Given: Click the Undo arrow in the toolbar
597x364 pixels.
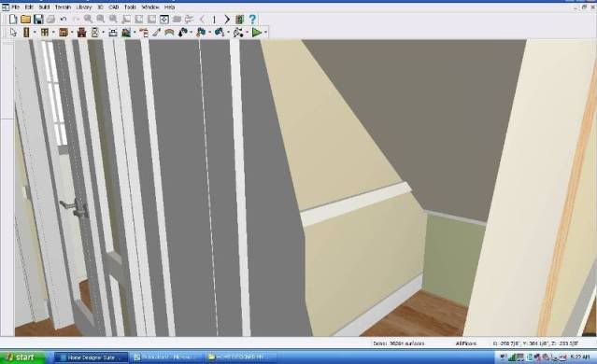Looking at the screenshot, I should click(x=64, y=19).
